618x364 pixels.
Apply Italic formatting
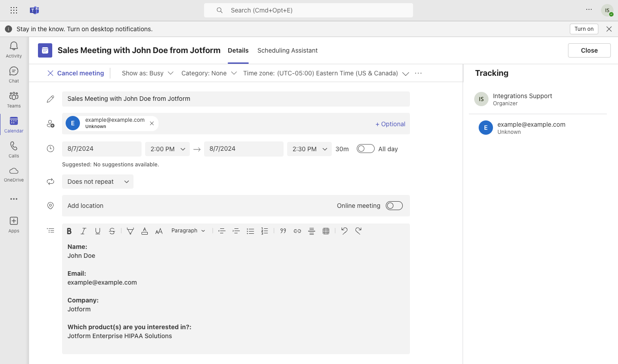[x=84, y=231]
